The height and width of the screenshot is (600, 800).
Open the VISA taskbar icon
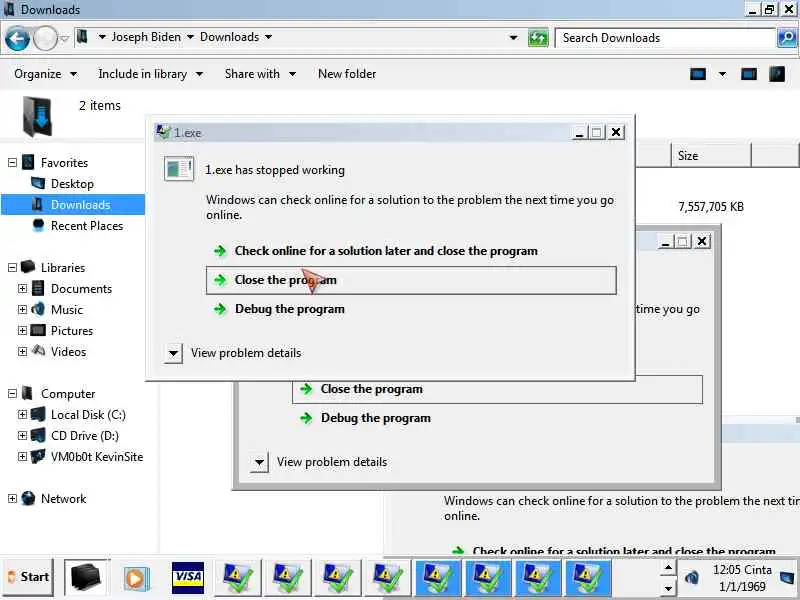coord(188,578)
